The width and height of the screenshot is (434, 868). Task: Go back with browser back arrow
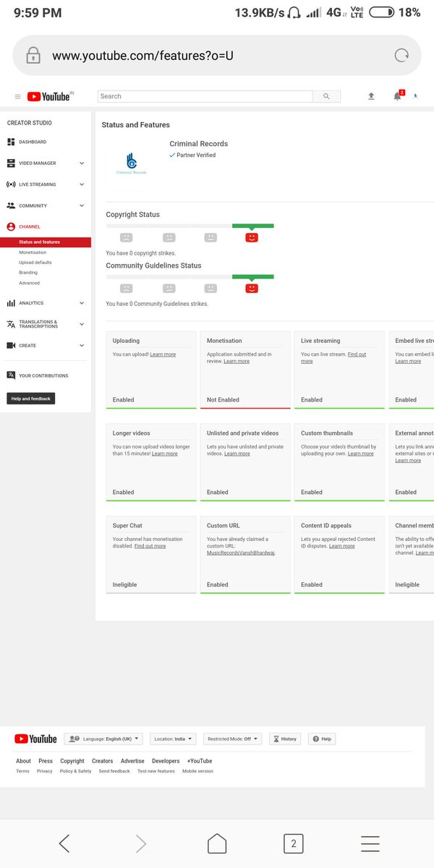pos(64,843)
